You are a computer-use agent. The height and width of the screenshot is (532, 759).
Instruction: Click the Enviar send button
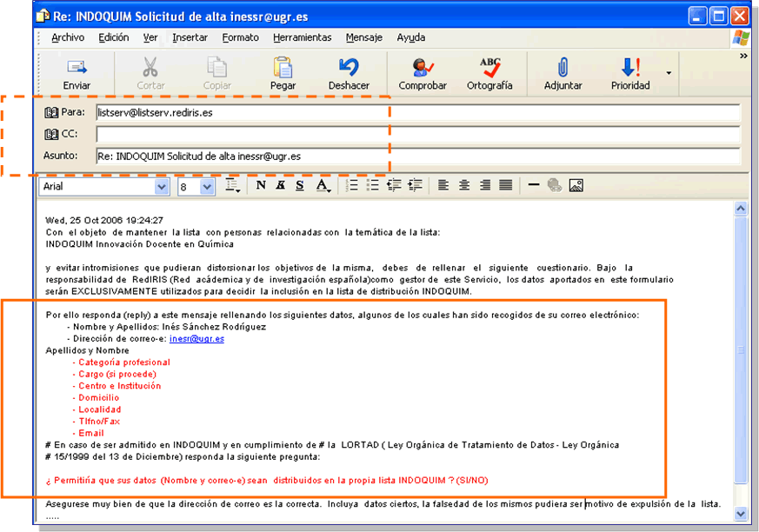click(x=77, y=73)
